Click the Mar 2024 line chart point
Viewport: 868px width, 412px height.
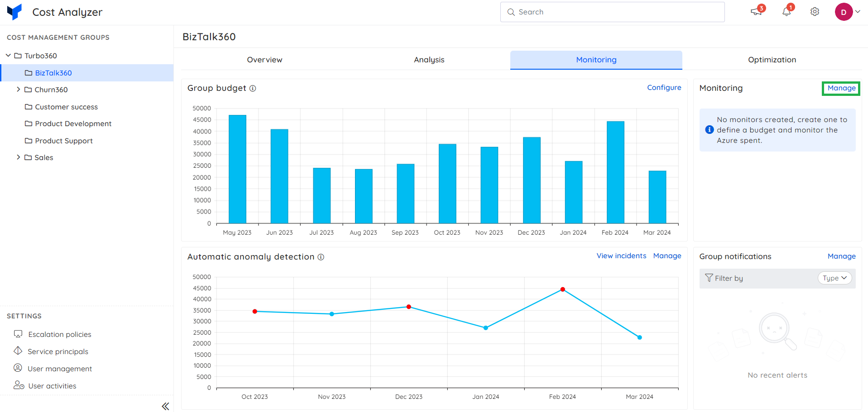point(639,337)
